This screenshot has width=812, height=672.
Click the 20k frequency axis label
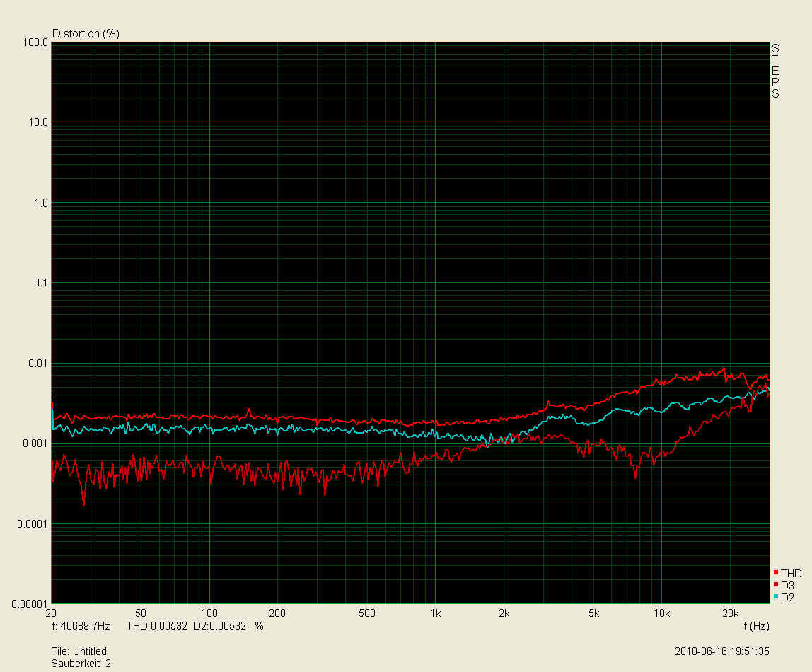click(730, 613)
